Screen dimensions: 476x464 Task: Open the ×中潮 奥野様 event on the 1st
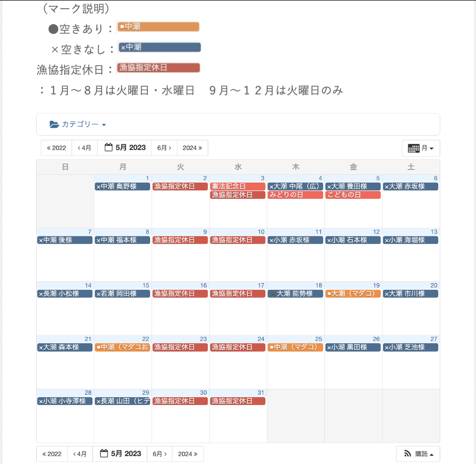click(122, 186)
